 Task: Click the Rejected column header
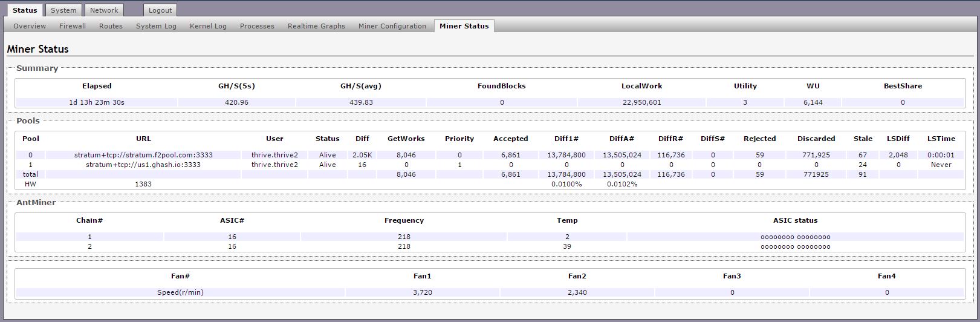coord(760,139)
